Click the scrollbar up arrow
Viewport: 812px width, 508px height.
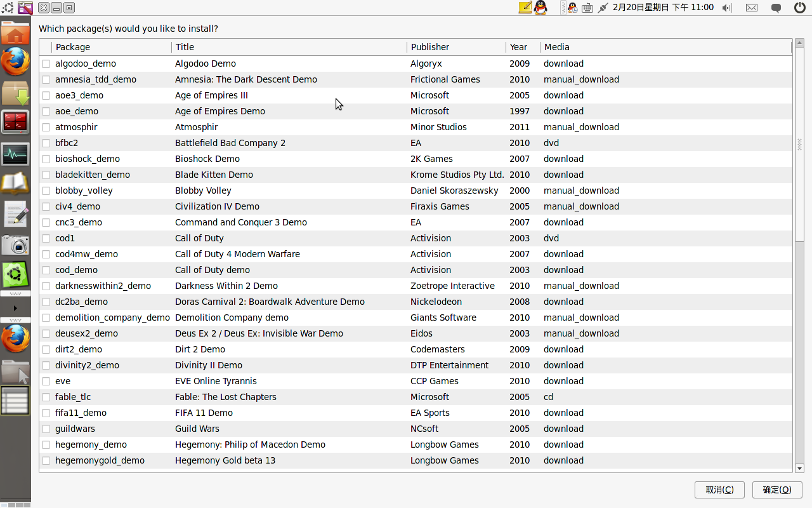(x=799, y=43)
